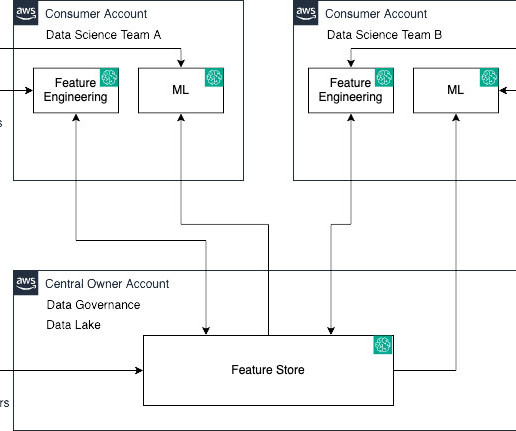
Task: Click SageMaker icon on Team A ML box
Action: pos(214,77)
